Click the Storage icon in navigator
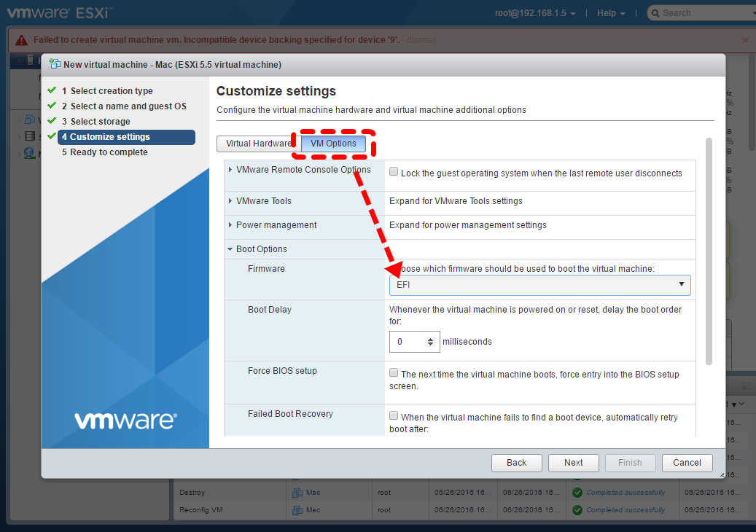756x532 pixels. point(29,136)
